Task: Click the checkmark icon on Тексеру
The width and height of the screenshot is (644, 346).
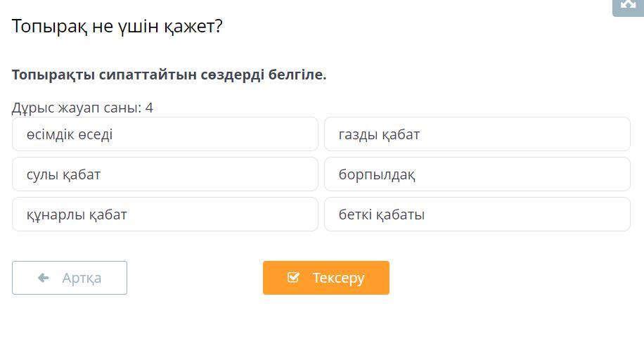Action: coord(294,278)
